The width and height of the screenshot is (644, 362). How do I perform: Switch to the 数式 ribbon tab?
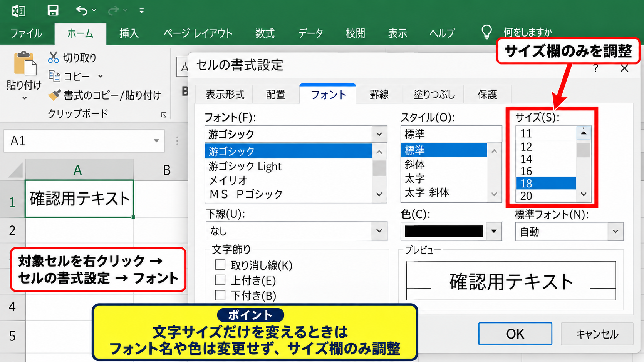pos(265,33)
